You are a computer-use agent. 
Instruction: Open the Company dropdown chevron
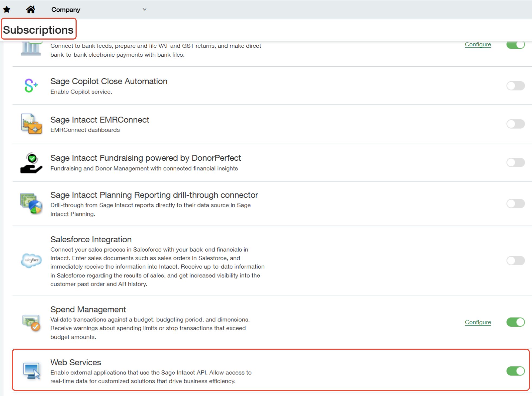tap(145, 9)
